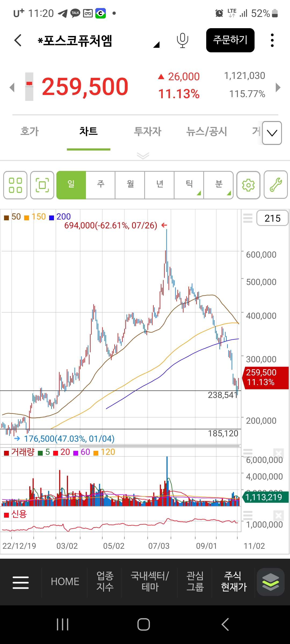The width and height of the screenshot is (290, 644).
Task: Select monthly 월 chart period
Action: 130,185
